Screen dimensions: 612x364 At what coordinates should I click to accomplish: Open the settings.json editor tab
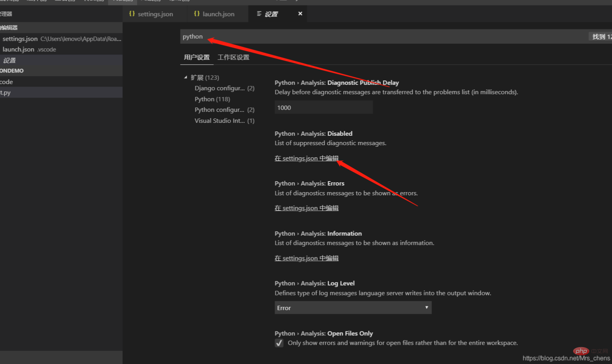(155, 14)
